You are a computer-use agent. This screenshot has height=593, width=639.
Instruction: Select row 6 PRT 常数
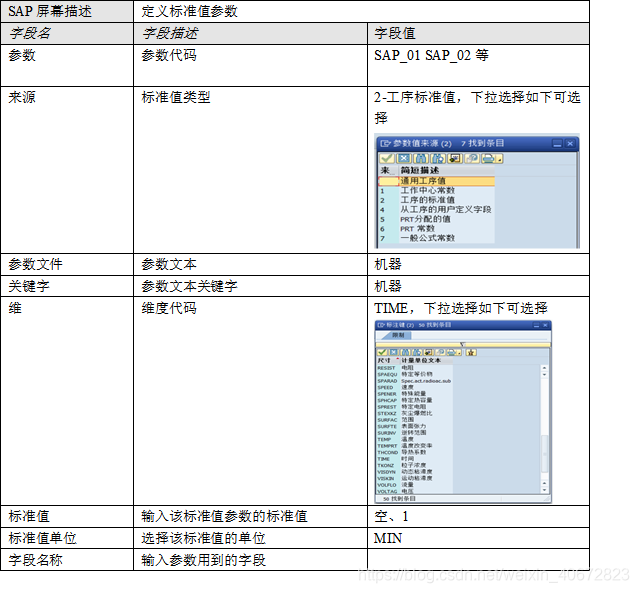point(436,229)
